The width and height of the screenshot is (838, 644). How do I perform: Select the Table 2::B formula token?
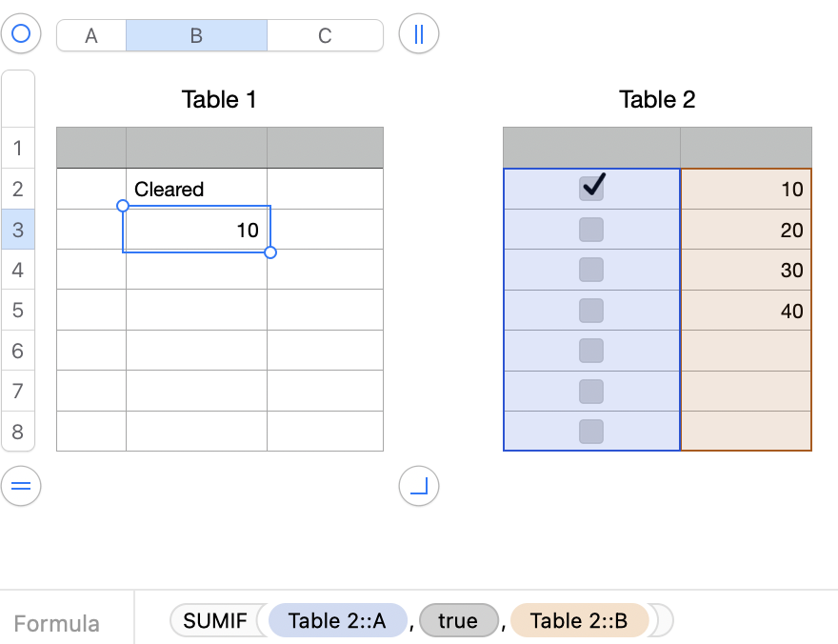(579, 621)
